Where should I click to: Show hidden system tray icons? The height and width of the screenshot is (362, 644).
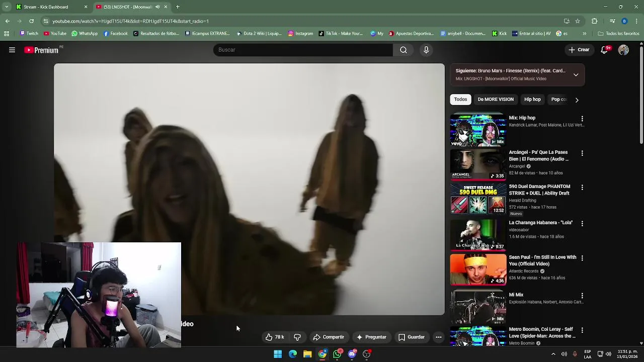[x=553, y=354]
